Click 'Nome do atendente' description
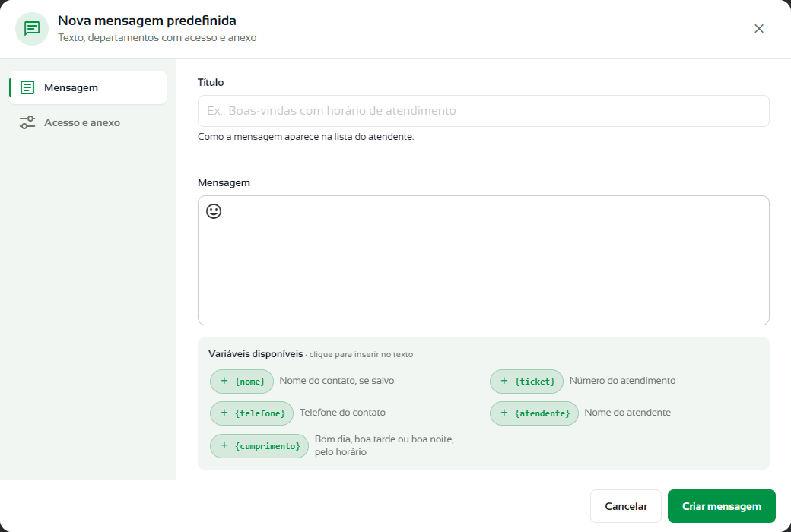Image resolution: width=791 pixels, height=532 pixels. 627,413
